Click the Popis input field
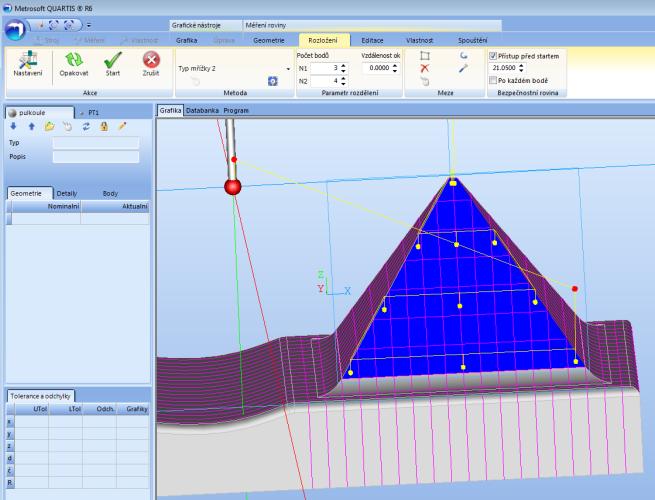Image resolution: width=655 pixels, height=500 pixels. pyautogui.click(x=96, y=157)
